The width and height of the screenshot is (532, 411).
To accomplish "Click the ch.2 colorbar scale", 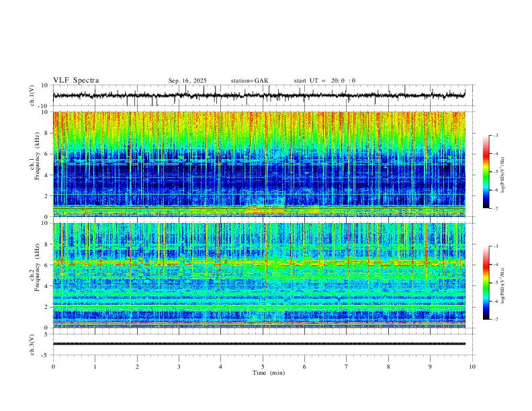I will click(486, 283).
